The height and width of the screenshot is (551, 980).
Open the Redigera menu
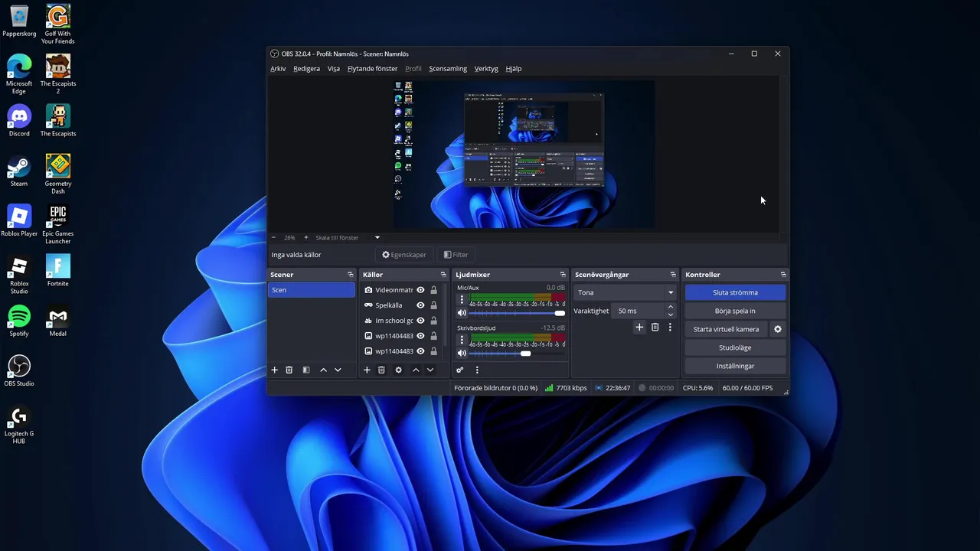[x=306, y=68]
